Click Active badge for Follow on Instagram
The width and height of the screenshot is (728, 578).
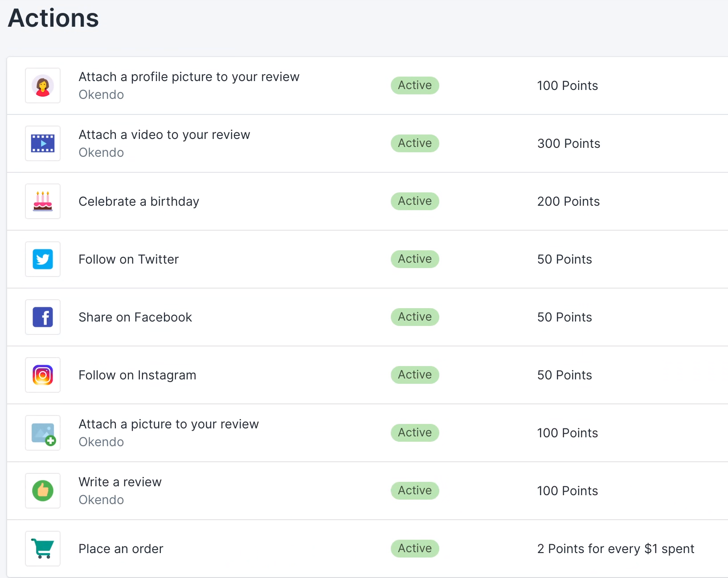[x=415, y=375]
